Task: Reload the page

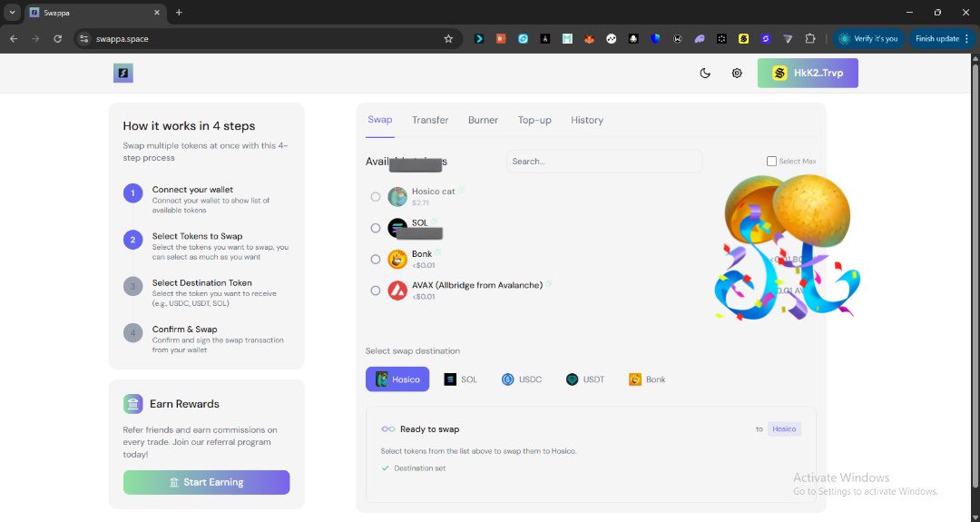Action: coord(57,39)
